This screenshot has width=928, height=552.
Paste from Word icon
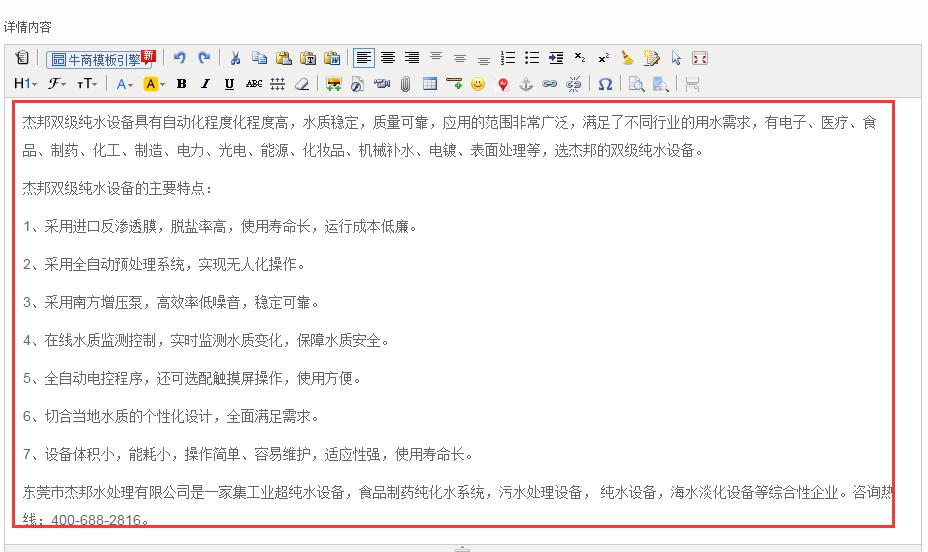pyautogui.click(x=332, y=58)
